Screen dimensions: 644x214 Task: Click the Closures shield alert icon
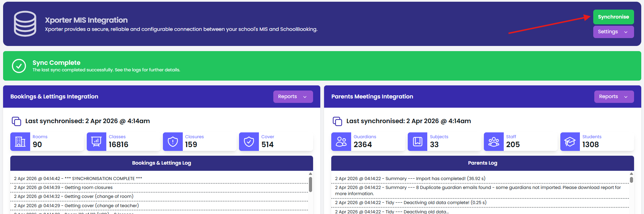(x=173, y=142)
